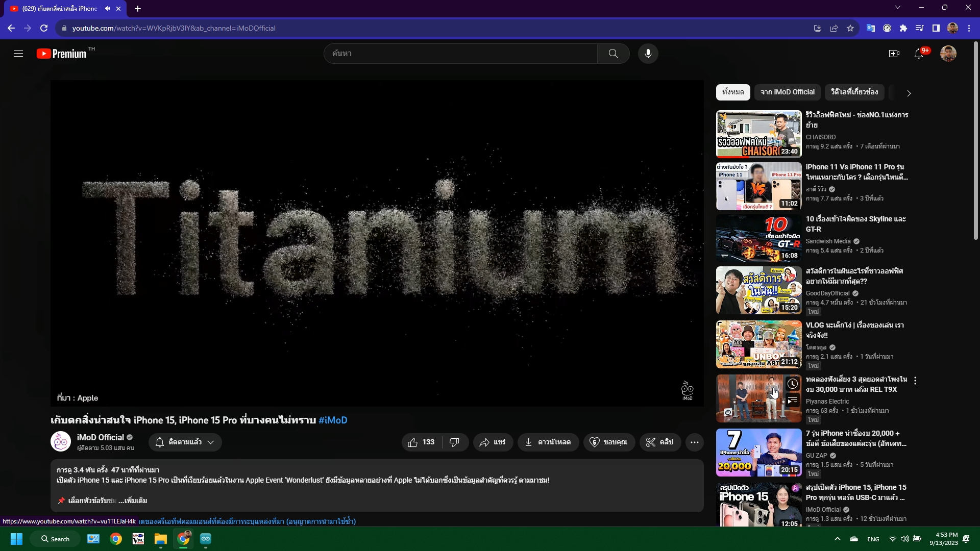Open options menu for REL T9X video
The width and height of the screenshot is (980, 551).
point(915,381)
